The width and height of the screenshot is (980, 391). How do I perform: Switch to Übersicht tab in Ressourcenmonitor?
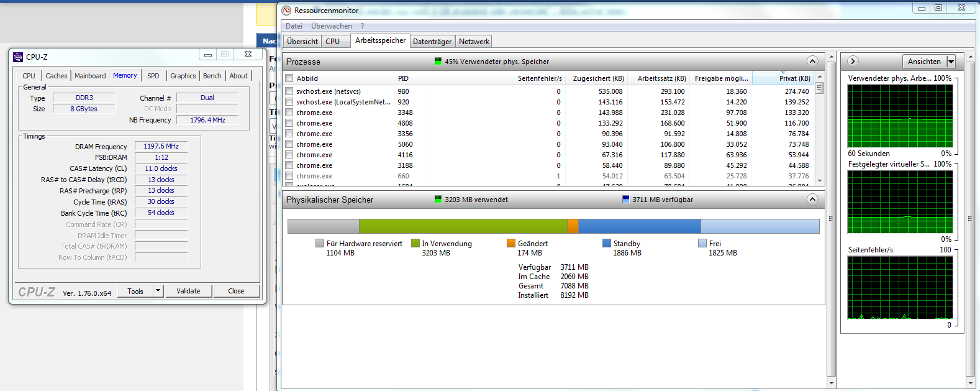tap(302, 42)
